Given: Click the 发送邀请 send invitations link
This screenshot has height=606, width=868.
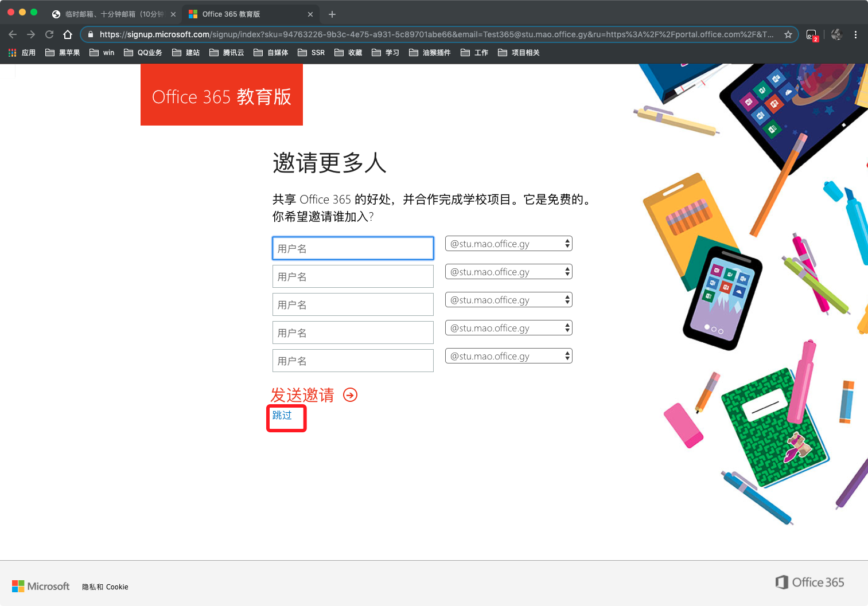Looking at the screenshot, I should (302, 394).
